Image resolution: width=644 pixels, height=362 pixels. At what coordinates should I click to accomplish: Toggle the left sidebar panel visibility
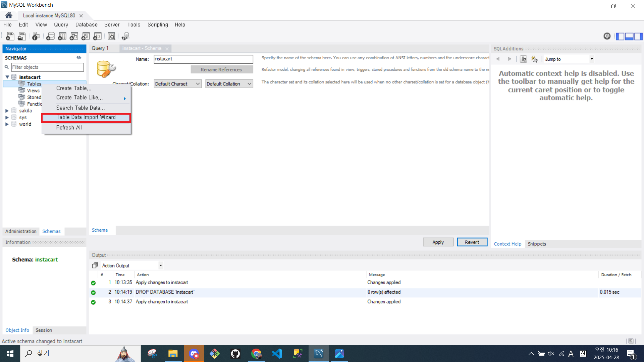(620, 36)
